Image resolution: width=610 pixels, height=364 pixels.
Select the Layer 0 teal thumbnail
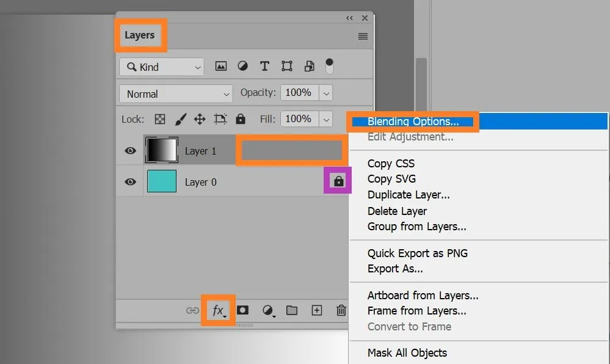[x=162, y=181]
